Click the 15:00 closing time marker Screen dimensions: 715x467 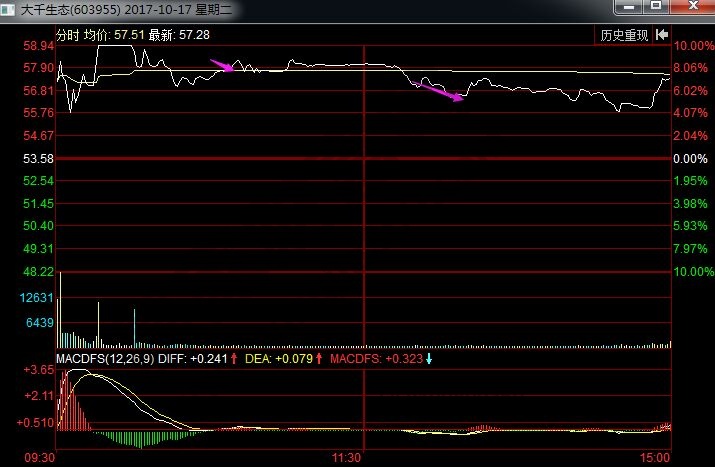coord(654,457)
